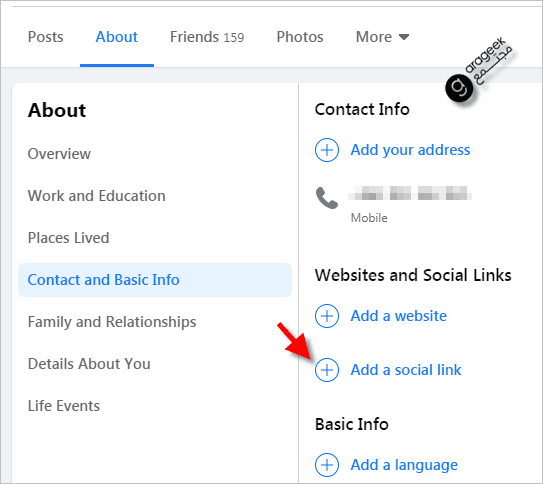The width and height of the screenshot is (543, 484).
Task: Expand the More dropdown arrow
Action: click(x=404, y=37)
